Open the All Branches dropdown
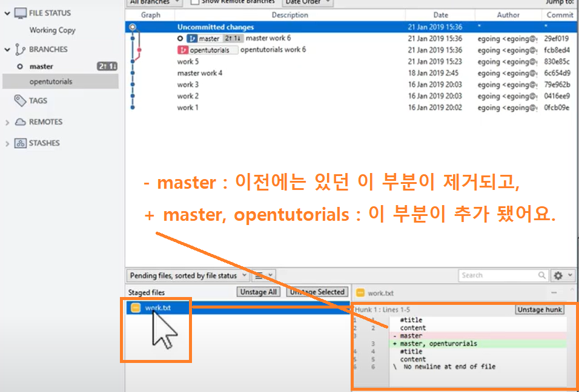The width and height of the screenshot is (579, 392). [154, 2]
